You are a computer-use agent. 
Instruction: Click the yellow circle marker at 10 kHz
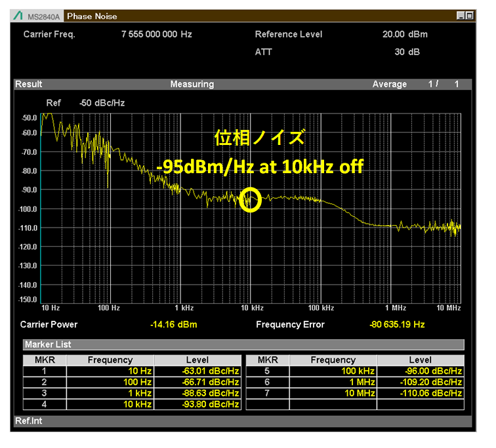click(x=250, y=201)
